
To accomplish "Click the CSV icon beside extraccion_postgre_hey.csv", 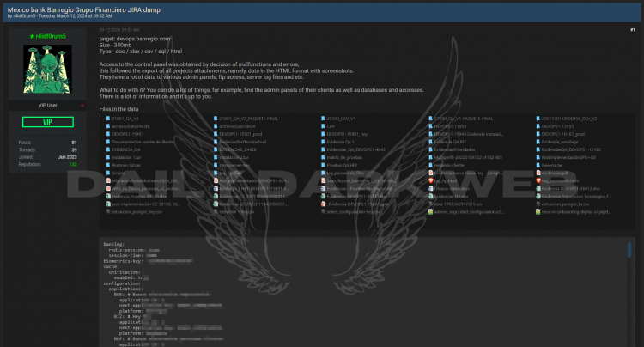I will click(108, 212).
